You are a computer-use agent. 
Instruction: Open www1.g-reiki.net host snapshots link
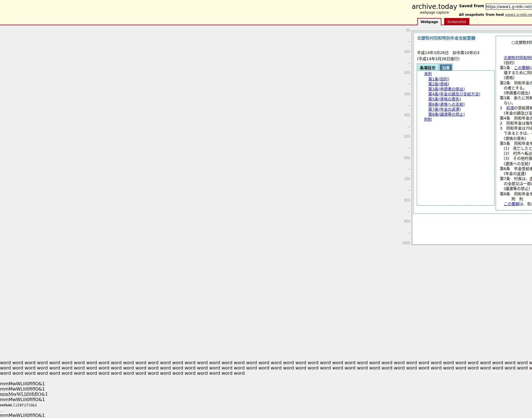(x=518, y=15)
